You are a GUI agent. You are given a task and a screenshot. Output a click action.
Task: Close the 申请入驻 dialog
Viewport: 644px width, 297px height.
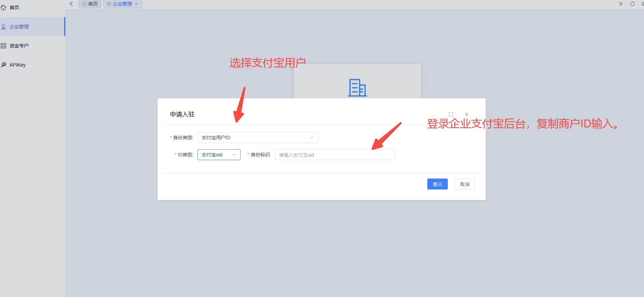pos(467,114)
